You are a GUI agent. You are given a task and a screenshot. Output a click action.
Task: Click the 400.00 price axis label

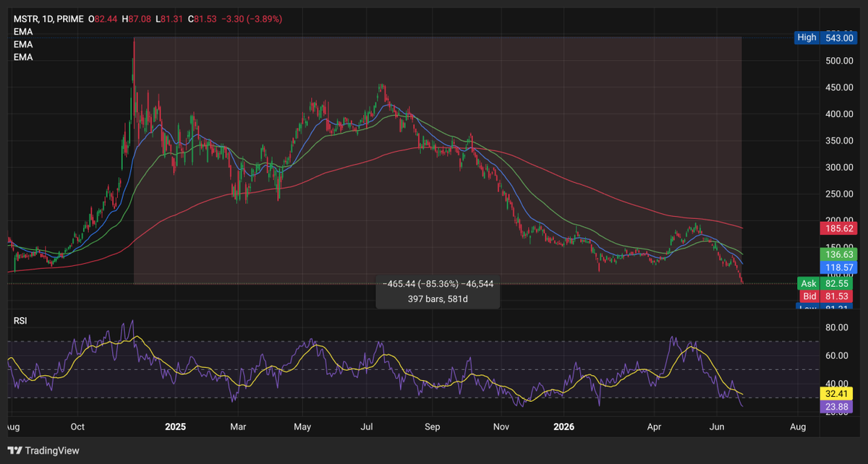(839, 114)
